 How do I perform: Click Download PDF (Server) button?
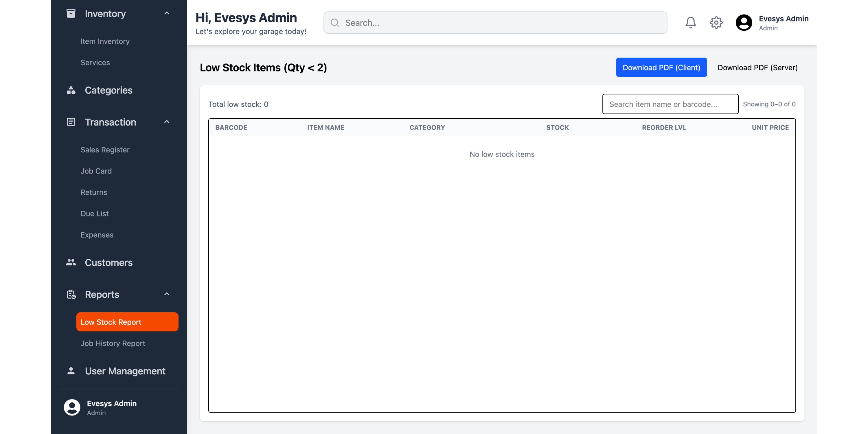point(757,67)
